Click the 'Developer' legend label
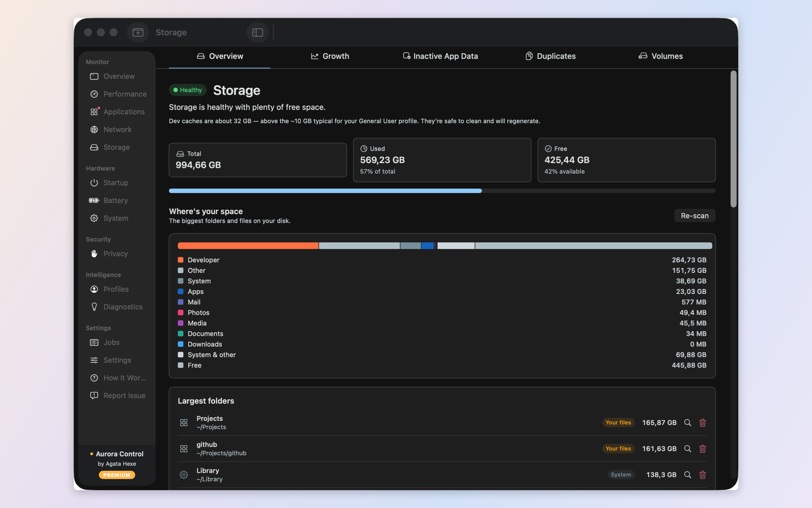The height and width of the screenshot is (508, 812). tap(203, 260)
